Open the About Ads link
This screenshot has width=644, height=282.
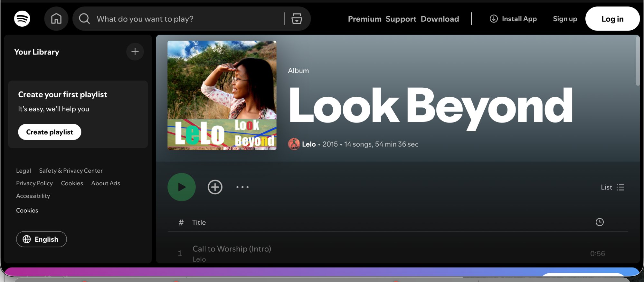tap(106, 183)
